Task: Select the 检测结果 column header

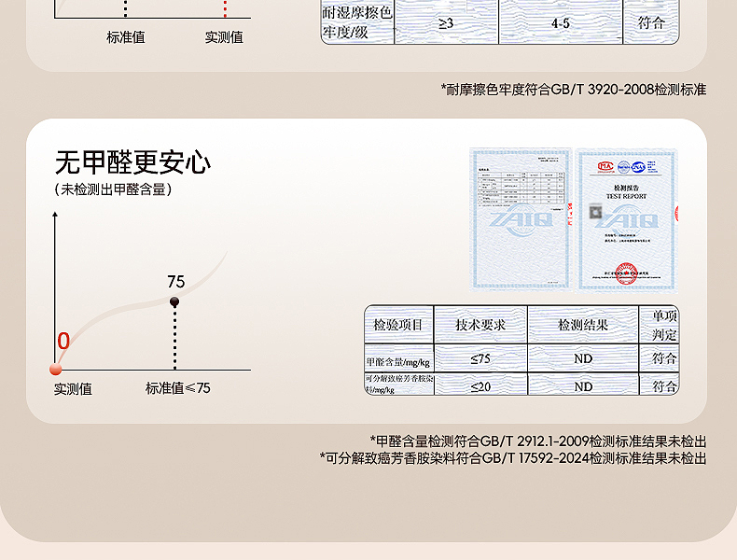Action: (583, 325)
